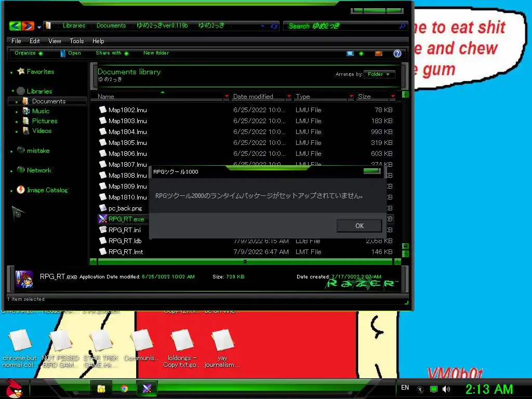Click the orange Forward arrow button
This screenshot has height=399, width=532.
pyautogui.click(x=28, y=26)
